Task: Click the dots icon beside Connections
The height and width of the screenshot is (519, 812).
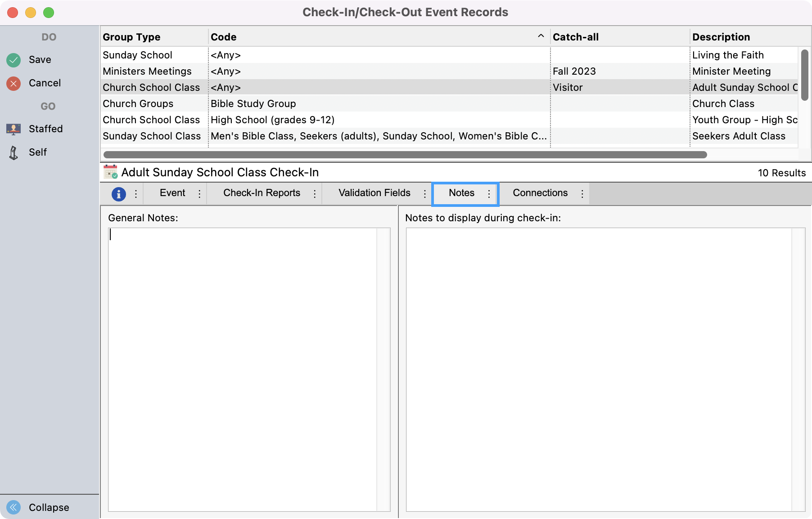Action: (x=583, y=193)
